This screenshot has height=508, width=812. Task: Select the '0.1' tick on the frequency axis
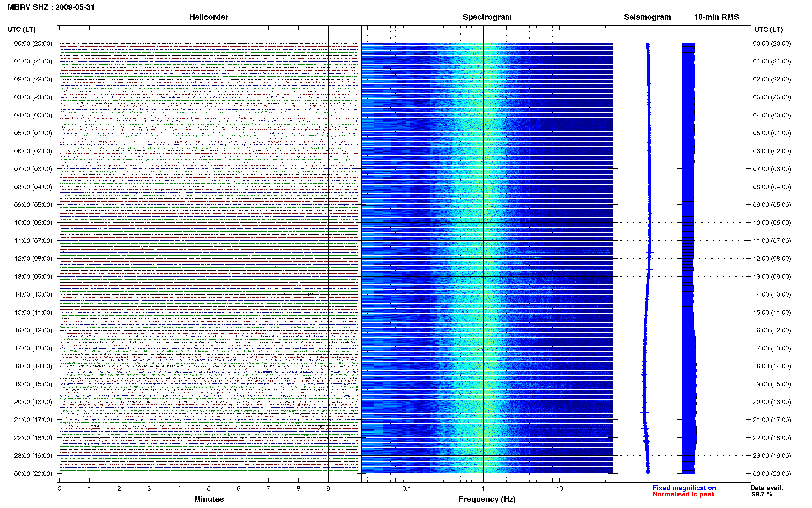click(407, 489)
